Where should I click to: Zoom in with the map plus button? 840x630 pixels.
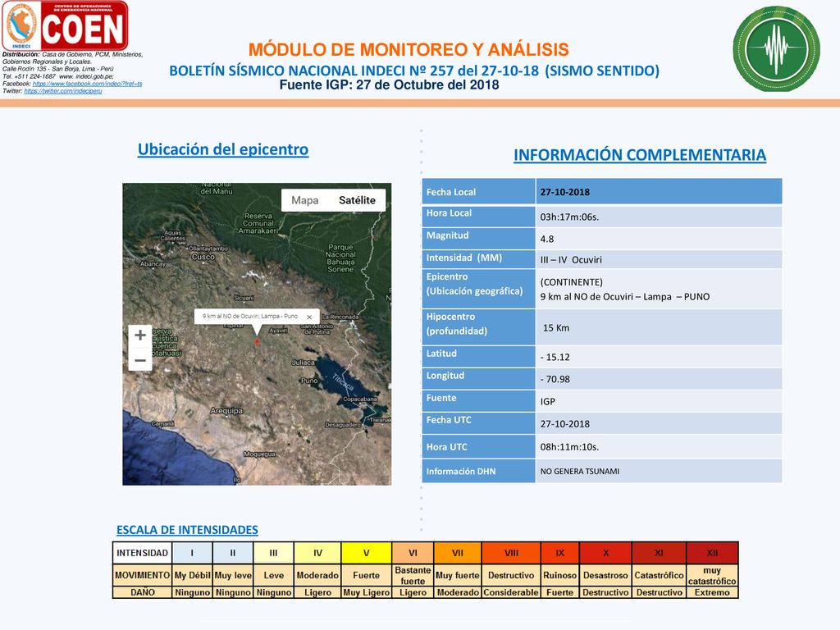(140, 336)
